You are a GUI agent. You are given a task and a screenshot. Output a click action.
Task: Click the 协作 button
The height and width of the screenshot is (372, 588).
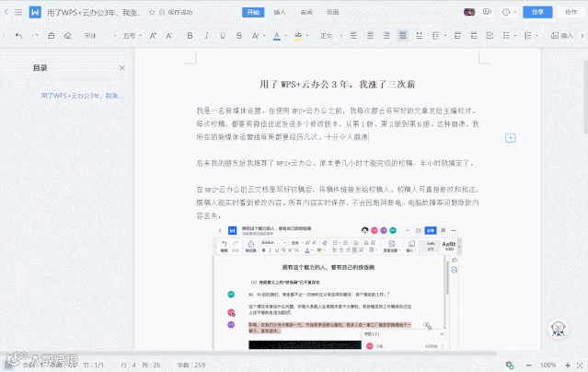click(x=571, y=12)
